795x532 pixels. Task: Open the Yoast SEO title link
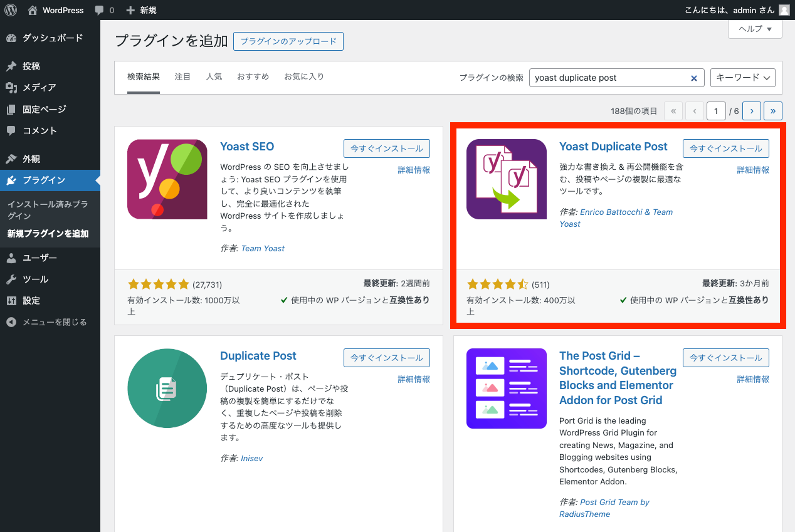click(x=247, y=147)
